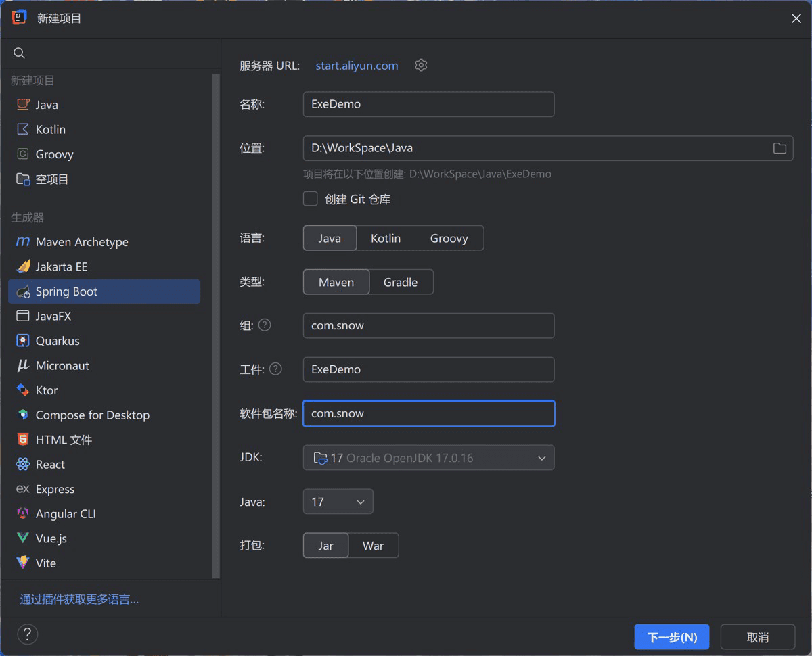Open the JDK dropdown list
The width and height of the screenshot is (812, 656).
click(x=428, y=458)
